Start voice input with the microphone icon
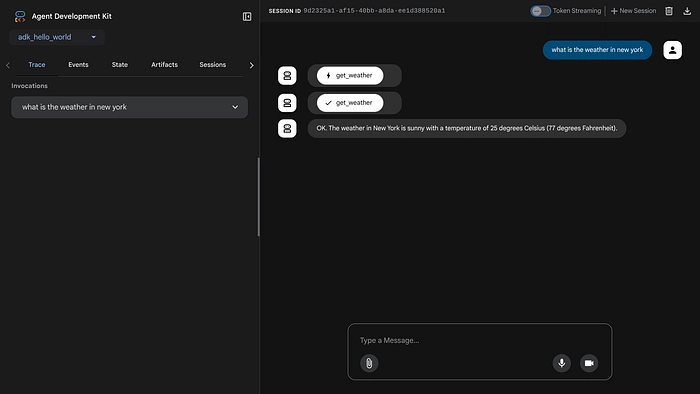The width and height of the screenshot is (700, 394). [x=562, y=363]
